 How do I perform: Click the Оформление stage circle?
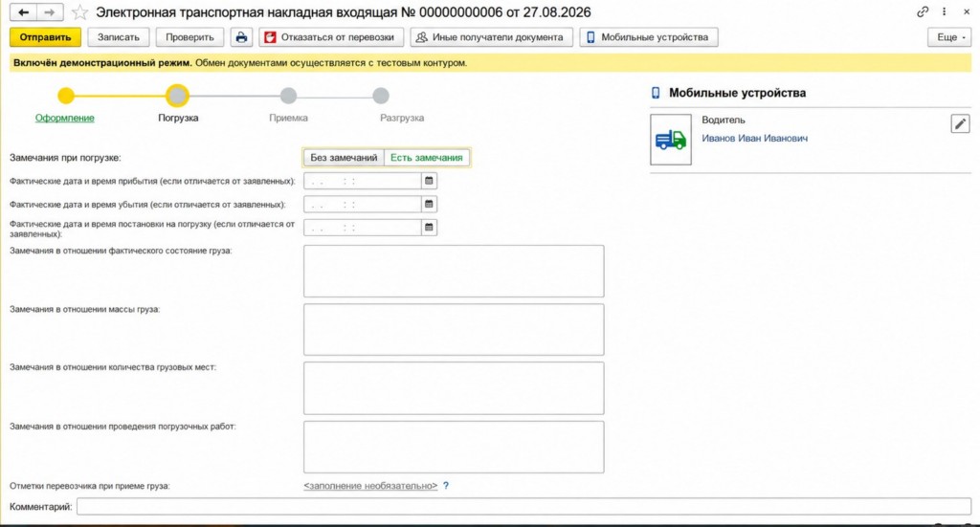coord(66,96)
